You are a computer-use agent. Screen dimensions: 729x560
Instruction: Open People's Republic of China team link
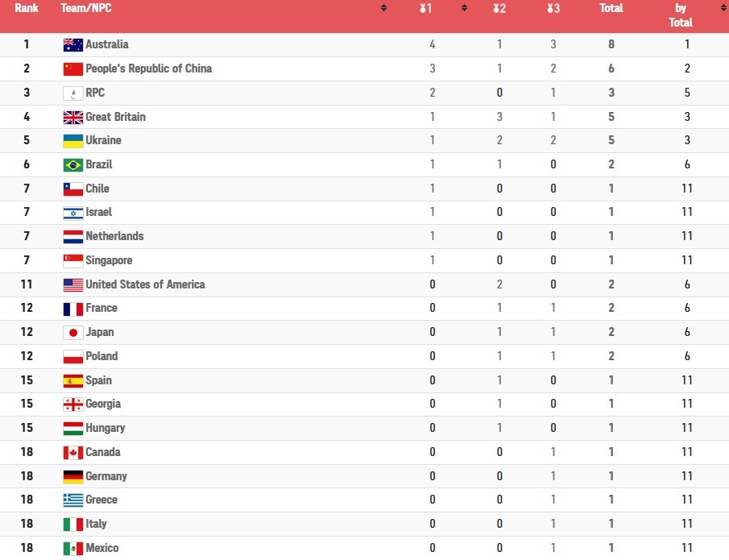coord(149,68)
